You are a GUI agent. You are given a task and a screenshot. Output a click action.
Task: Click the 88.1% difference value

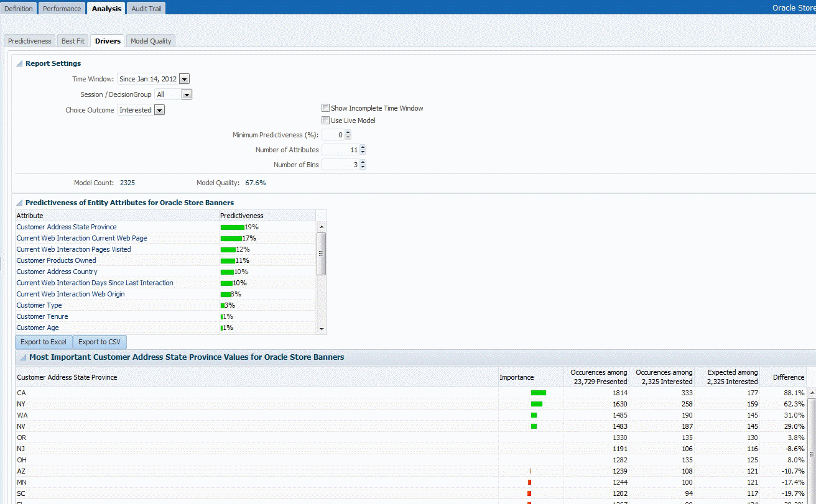(x=794, y=393)
